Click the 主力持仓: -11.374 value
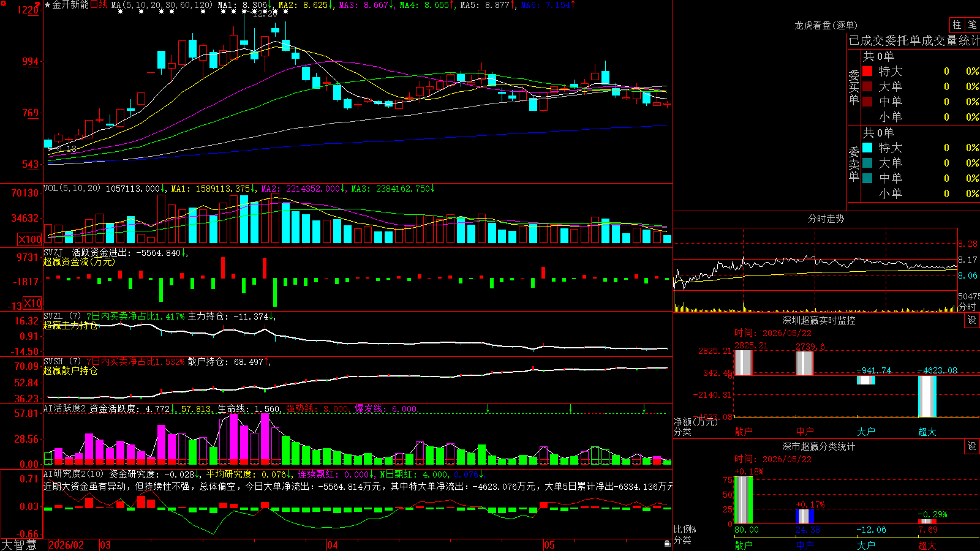 coord(232,317)
